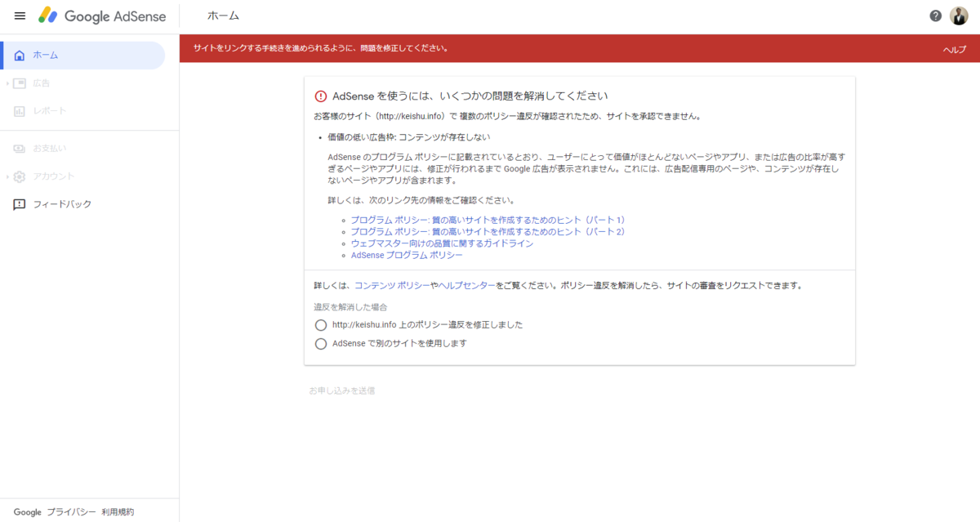Open the hamburger main menu

(20, 16)
